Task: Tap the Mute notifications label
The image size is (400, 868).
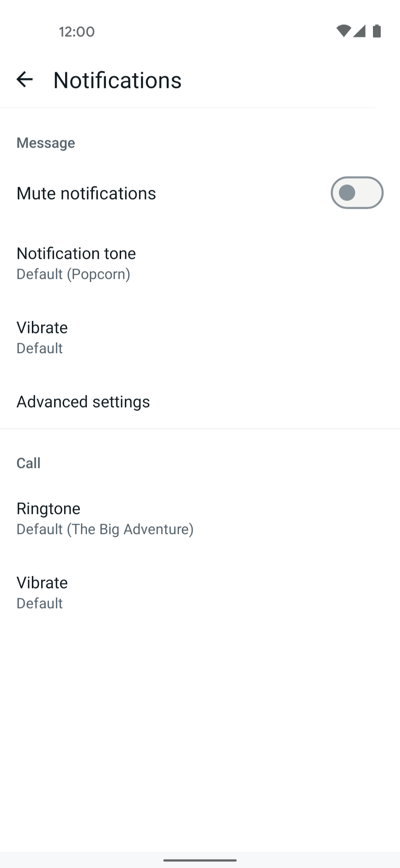Action: (x=86, y=194)
